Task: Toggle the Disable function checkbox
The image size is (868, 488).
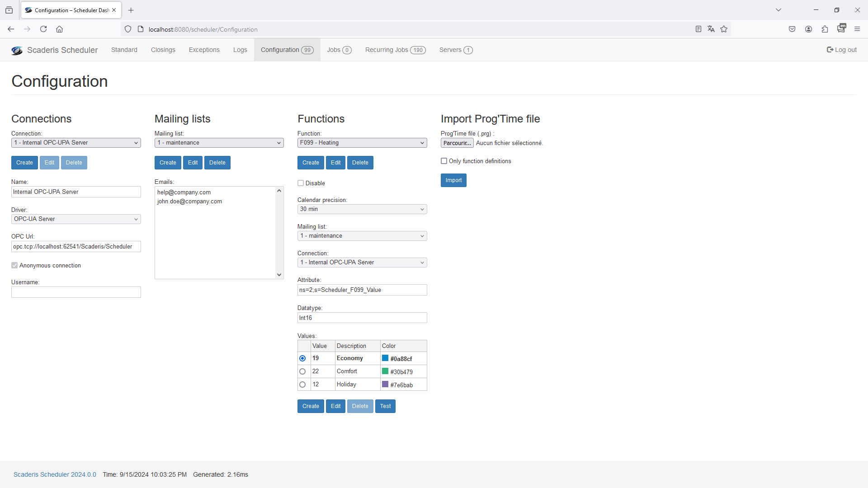Action: (301, 183)
